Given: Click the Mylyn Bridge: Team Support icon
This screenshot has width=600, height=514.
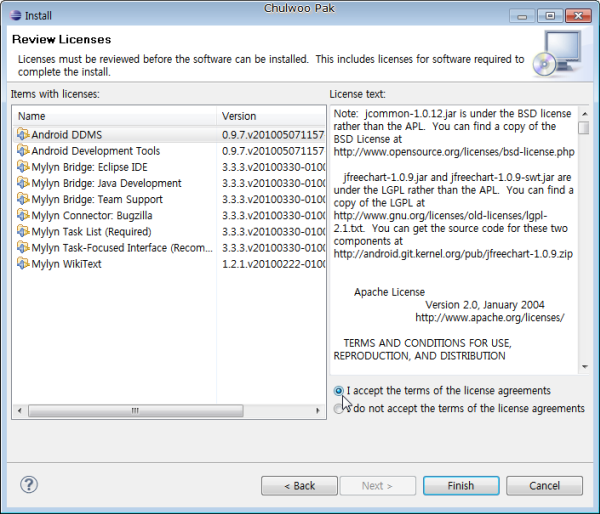Looking at the screenshot, I should coord(23,199).
